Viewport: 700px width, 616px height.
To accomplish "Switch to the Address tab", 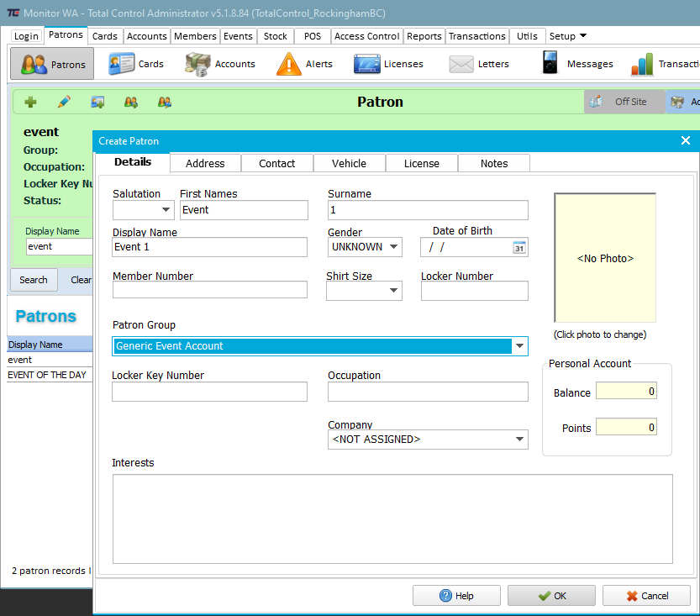I will [x=205, y=163].
